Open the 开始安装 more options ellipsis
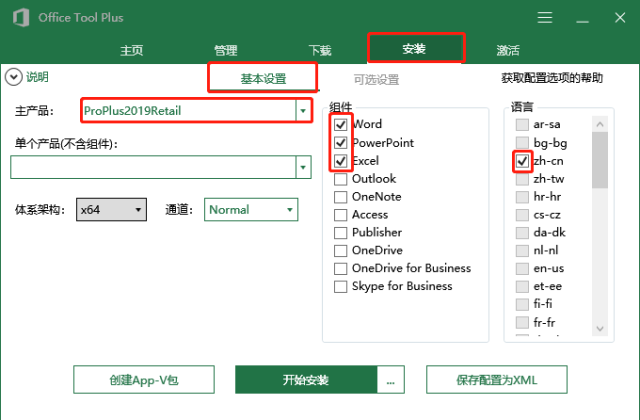Image resolution: width=640 pixels, height=420 pixels. pyautogui.click(x=391, y=380)
